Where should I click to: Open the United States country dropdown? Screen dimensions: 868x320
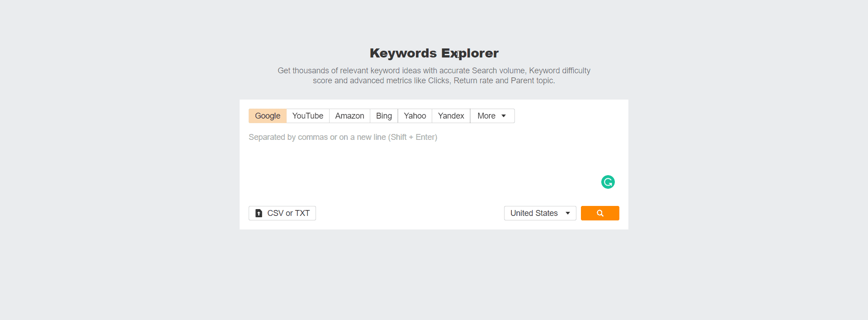(x=539, y=213)
